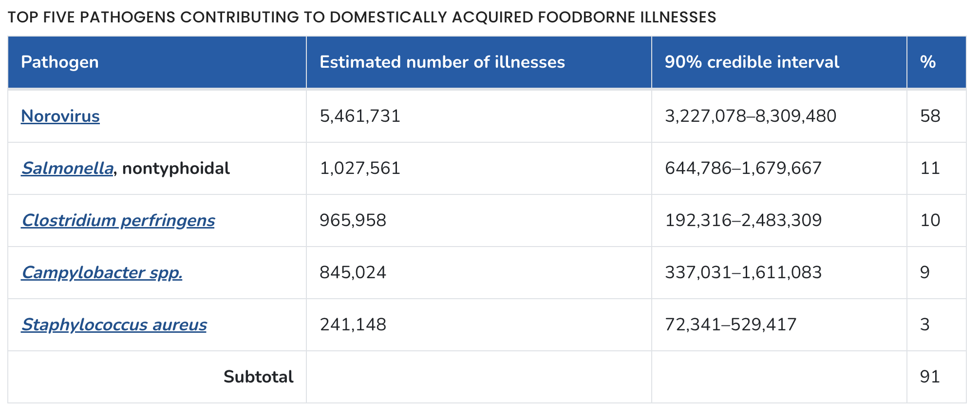Visit the Staphylococcus aureus link
This screenshot has width=980, height=420.
pos(114,325)
